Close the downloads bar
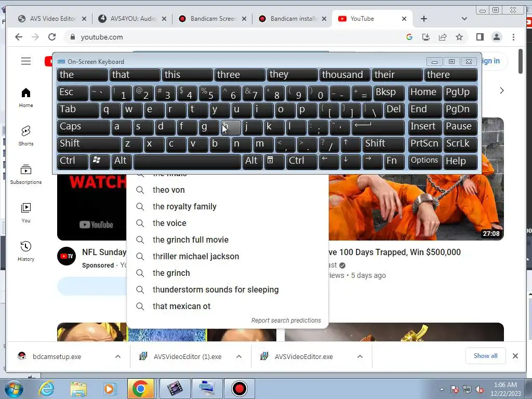 pyautogui.click(x=515, y=356)
